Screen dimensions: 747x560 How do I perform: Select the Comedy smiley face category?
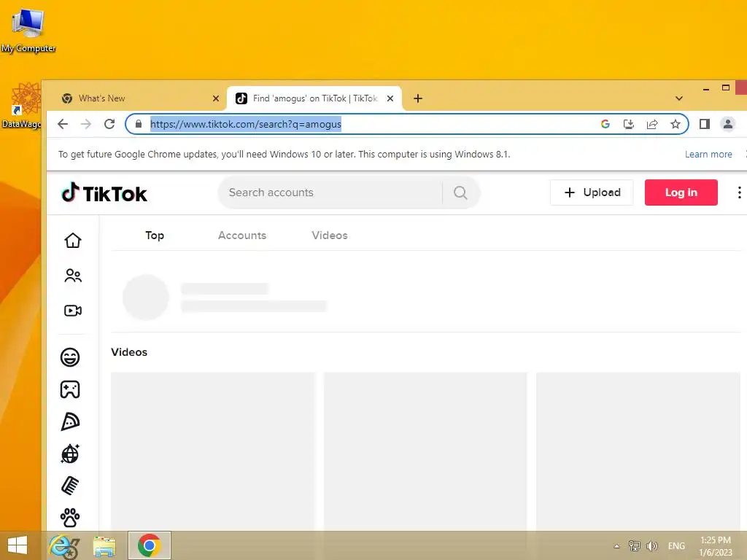pyautogui.click(x=70, y=357)
